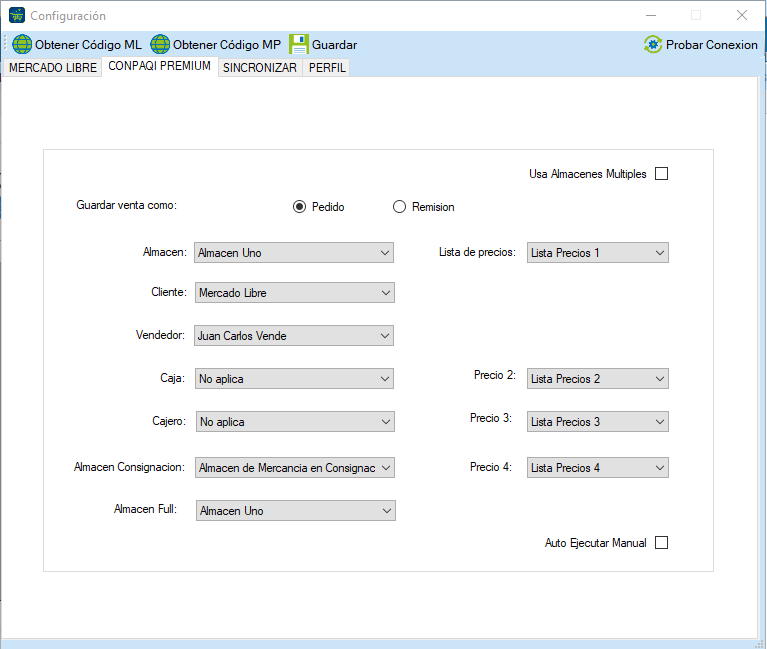Click the Guardar floppy disk icon
767x649 pixels.
tap(299, 45)
